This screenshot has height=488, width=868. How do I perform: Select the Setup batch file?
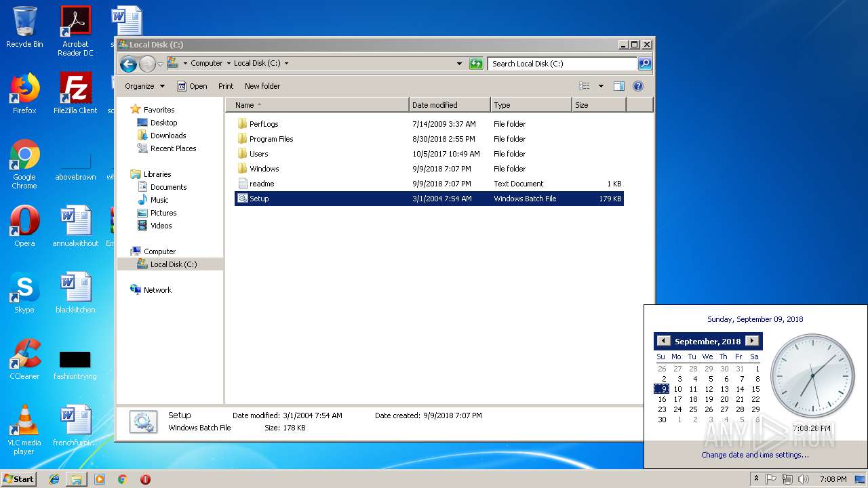(x=429, y=199)
